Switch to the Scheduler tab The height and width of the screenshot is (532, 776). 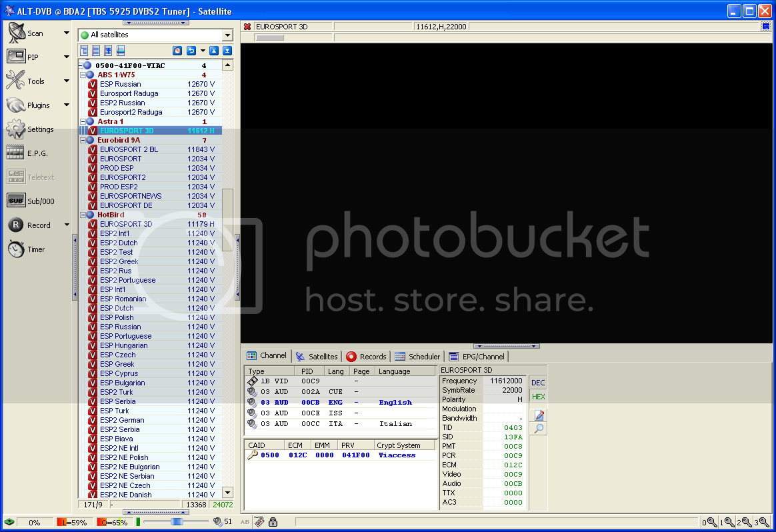pos(417,356)
